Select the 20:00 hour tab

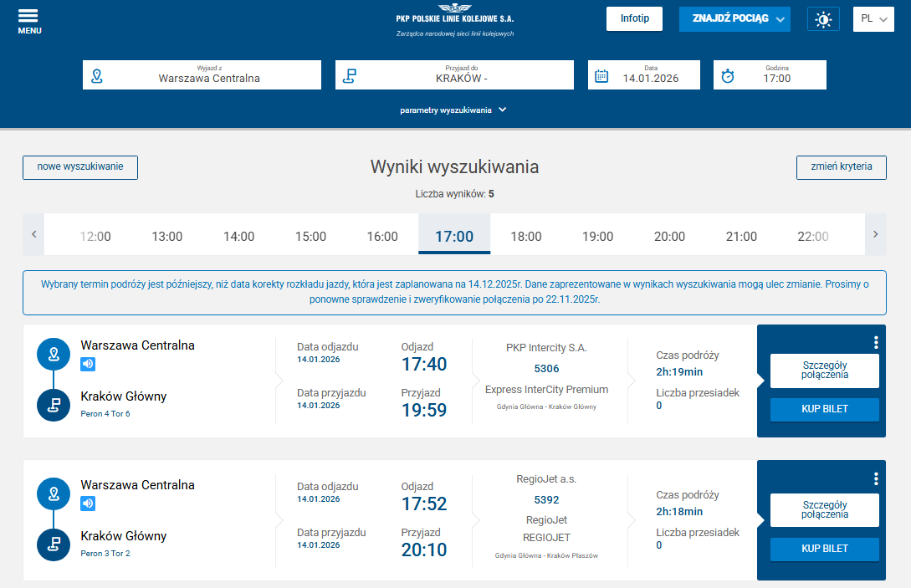pos(669,236)
